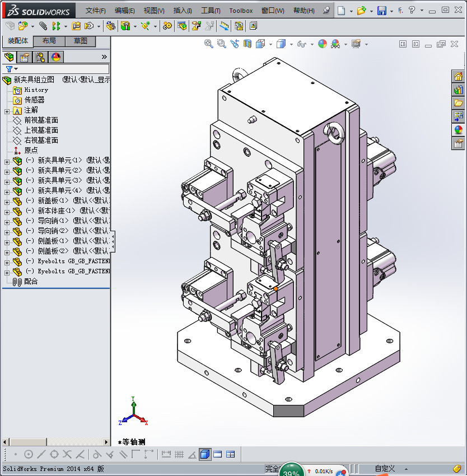Switch to the 布局 tab

(x=49, y=41)
